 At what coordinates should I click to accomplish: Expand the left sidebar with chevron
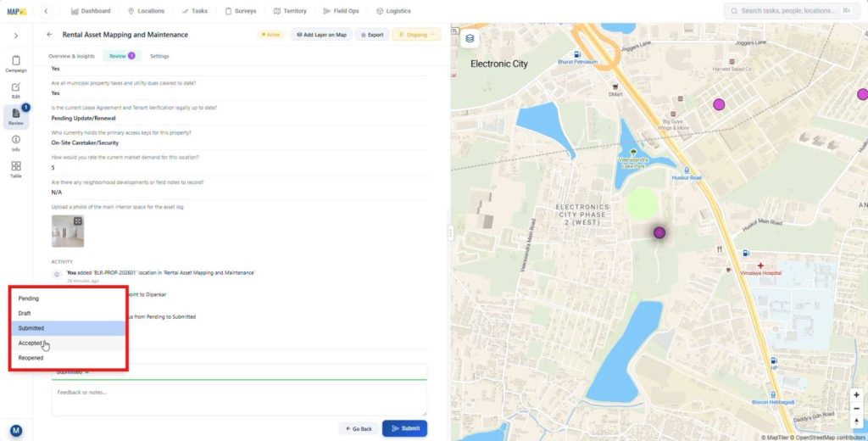tap(16, 36)
